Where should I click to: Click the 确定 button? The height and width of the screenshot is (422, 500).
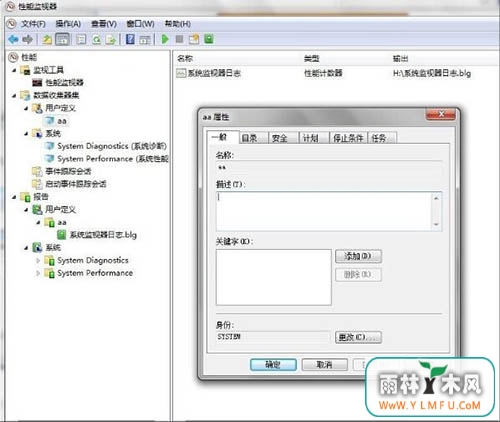273,364
